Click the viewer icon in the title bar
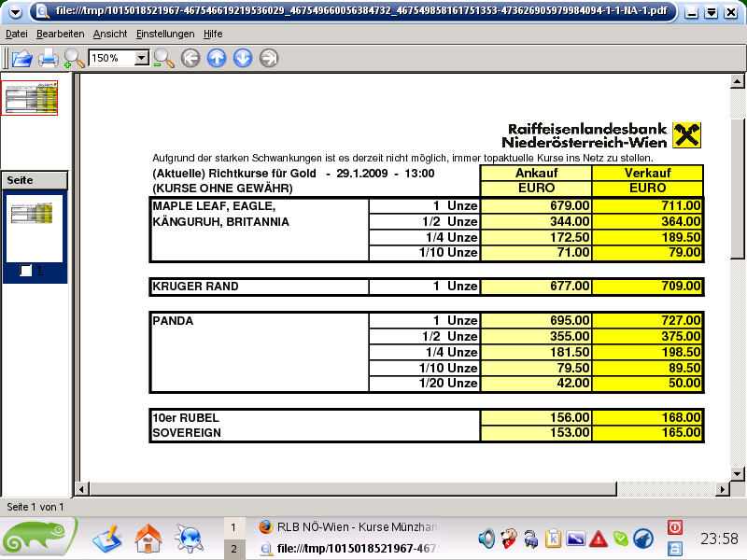747x560 pixels. coord(42,11)
